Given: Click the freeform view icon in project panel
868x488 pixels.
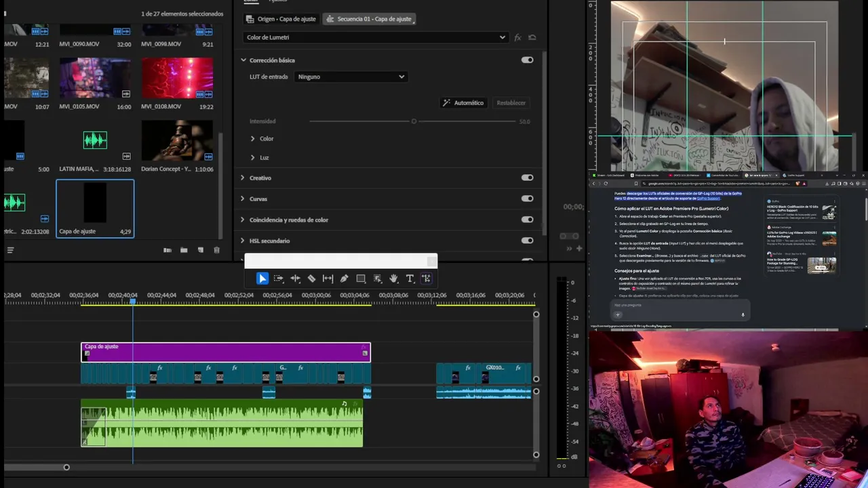Looking at the screenshot, I should (167, 250).
